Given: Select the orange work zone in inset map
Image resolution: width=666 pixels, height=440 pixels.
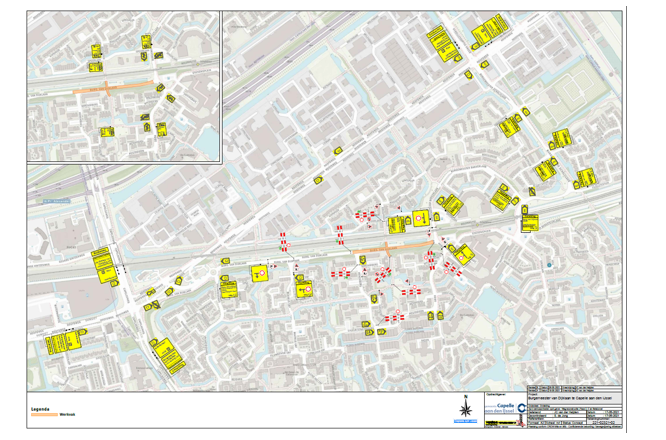Looking at the screenshot, I should tap(113, 87).
